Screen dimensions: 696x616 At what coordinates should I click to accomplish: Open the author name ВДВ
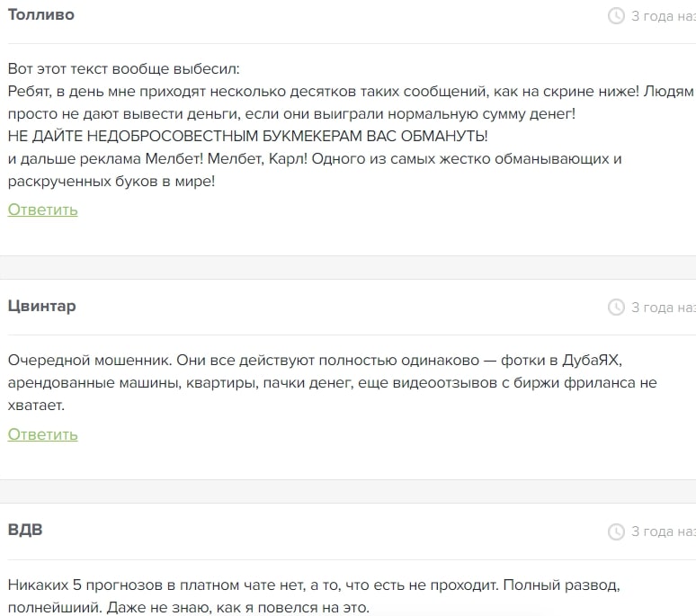pos(25,530)
